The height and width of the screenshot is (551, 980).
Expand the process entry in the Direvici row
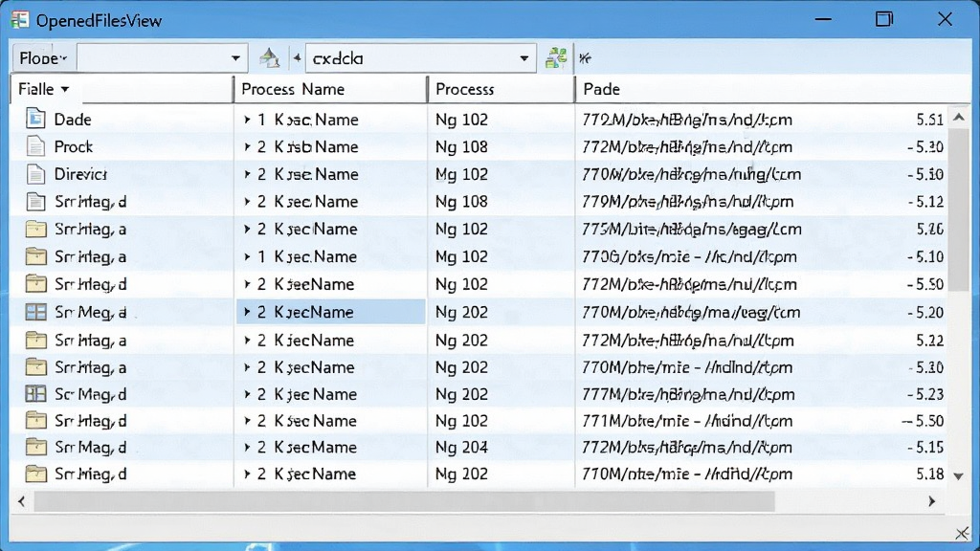pos(248,174)
